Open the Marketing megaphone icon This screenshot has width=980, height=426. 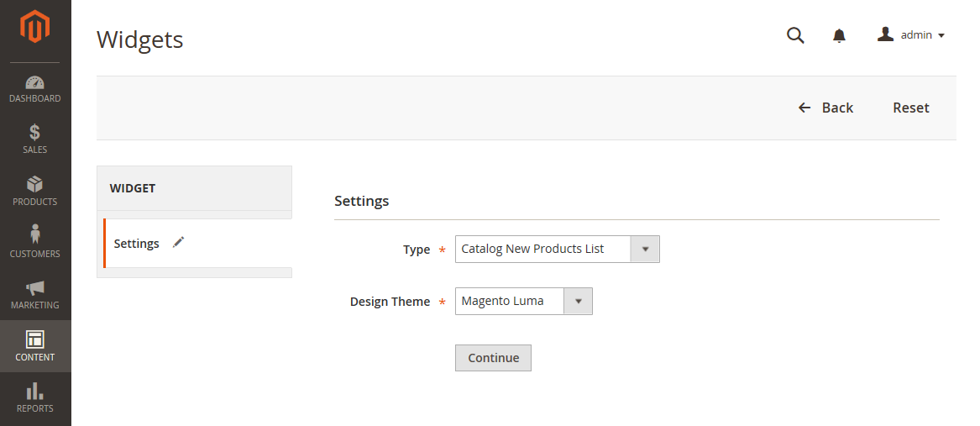tap(35, 288)
